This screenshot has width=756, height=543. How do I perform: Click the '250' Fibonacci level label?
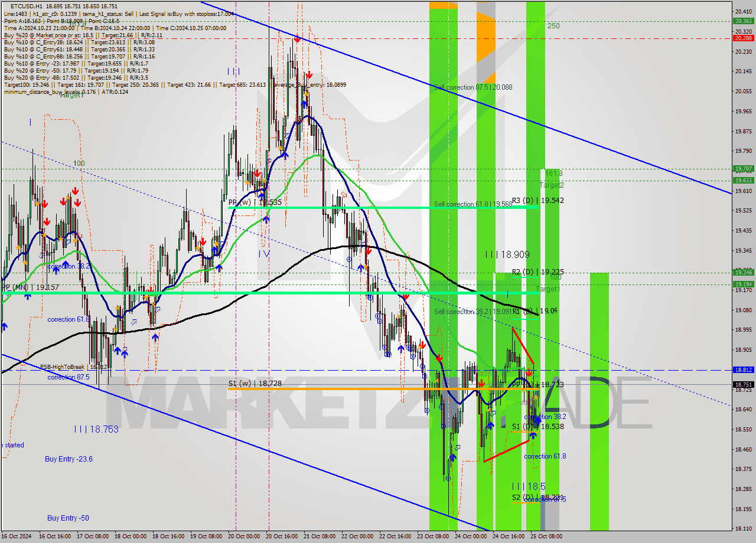coord(553,26)
